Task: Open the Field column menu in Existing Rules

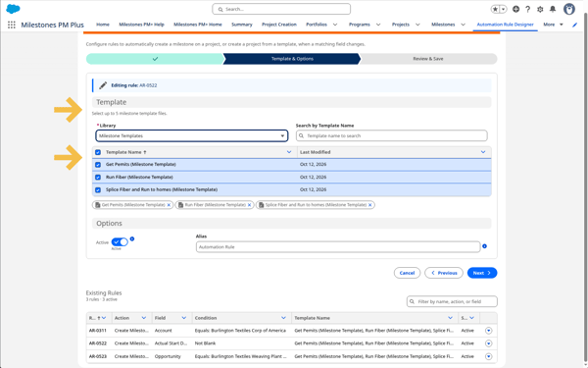Action: [x=184, y=318]
